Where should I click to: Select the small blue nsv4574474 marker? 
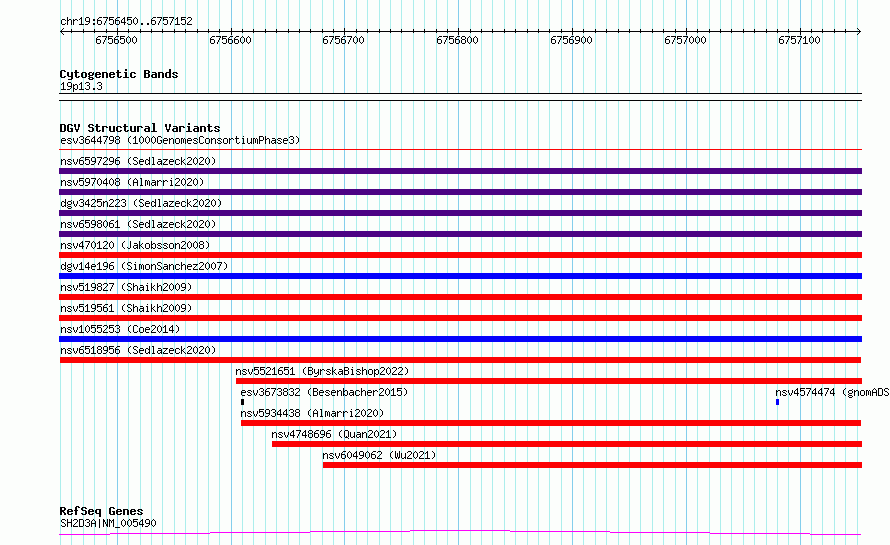[x=777, y=402]
